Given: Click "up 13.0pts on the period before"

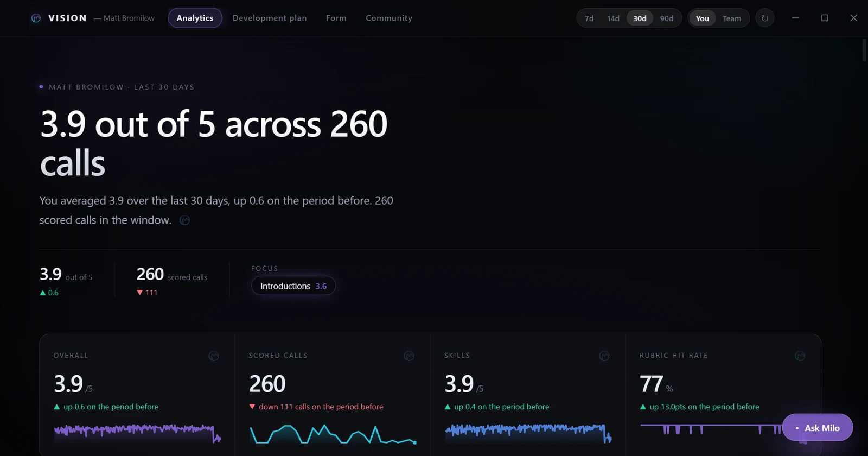Looking at the screenshot, I should (704, 407).
